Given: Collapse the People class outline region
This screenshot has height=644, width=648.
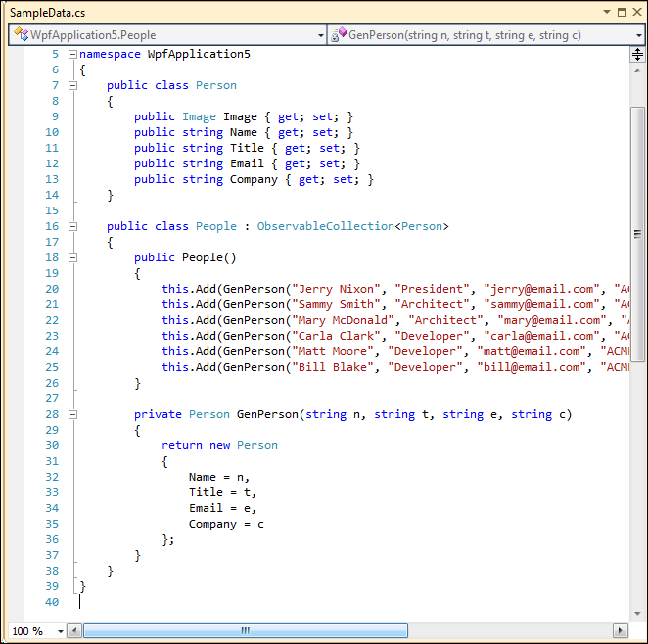Looking at the screenshot, I should point(72,226).
